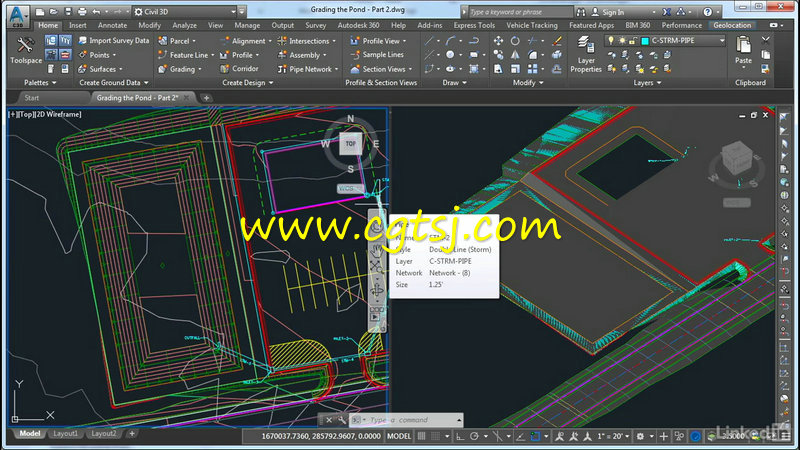Open the Grading dropdown
Viewport: 800px width, 450px height.
(x=180, y=69)
